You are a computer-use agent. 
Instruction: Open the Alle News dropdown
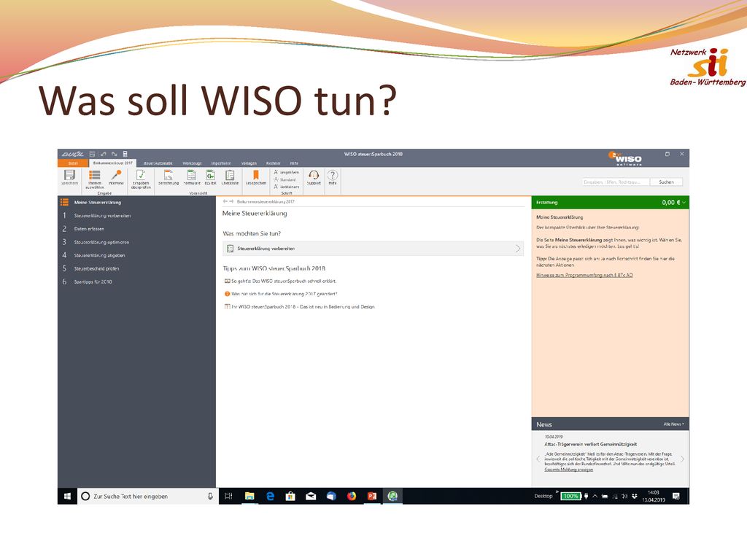(673, 424)
